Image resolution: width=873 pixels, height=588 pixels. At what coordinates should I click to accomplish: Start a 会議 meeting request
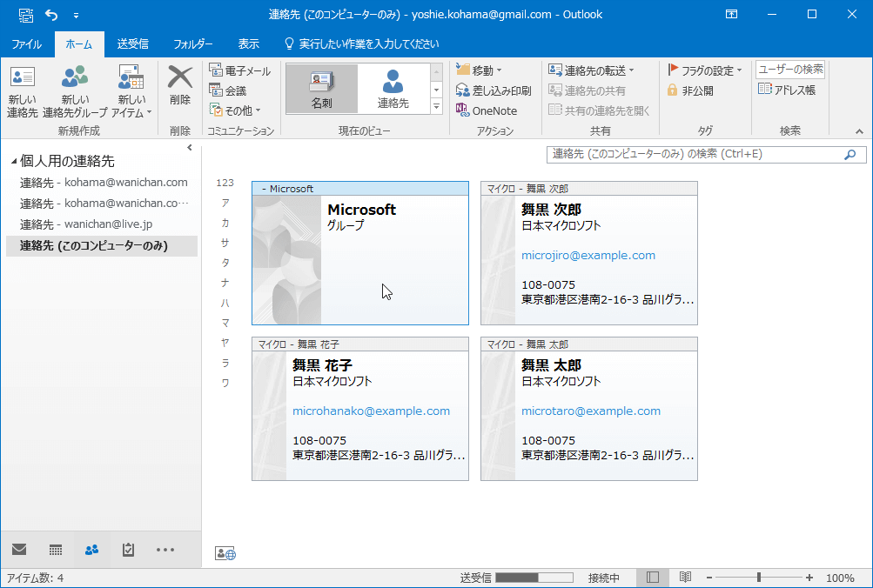coord(228,90)
